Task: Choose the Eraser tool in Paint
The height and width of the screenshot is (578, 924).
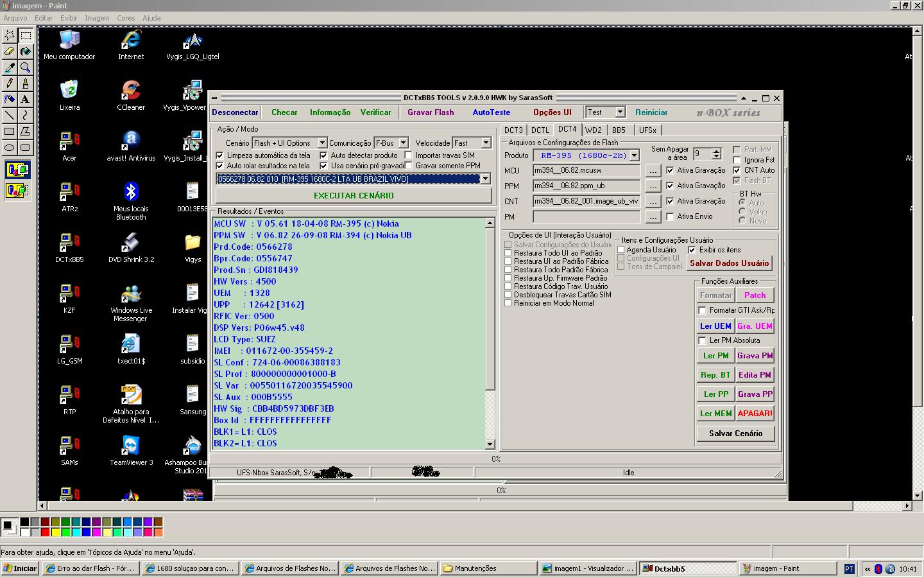Action: click(10, 51)
